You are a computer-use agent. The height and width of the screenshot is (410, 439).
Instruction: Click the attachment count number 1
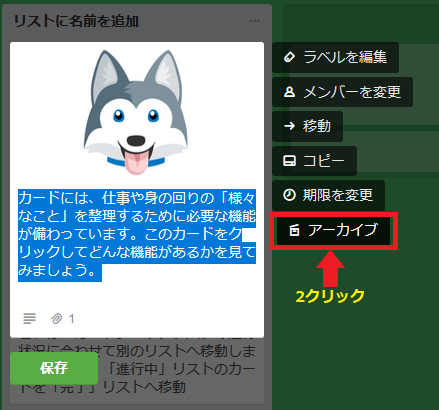coord(71,319)
